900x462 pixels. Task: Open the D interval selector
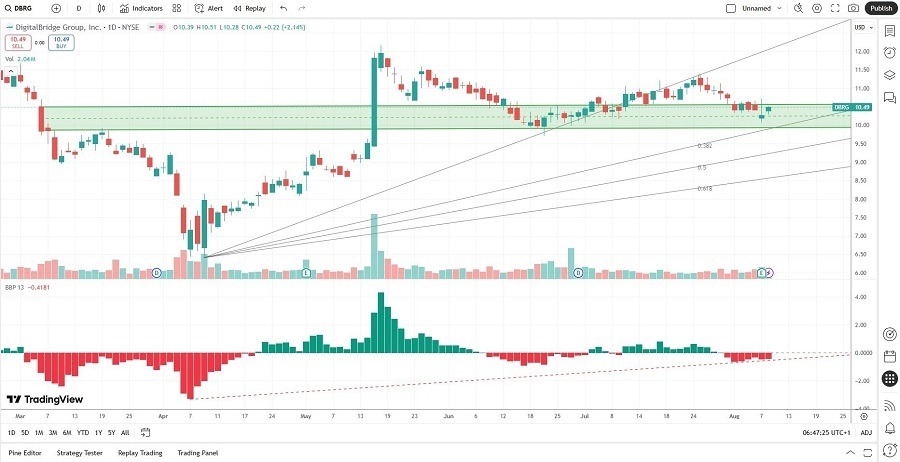pyautogui.click(x=79, y=9)
